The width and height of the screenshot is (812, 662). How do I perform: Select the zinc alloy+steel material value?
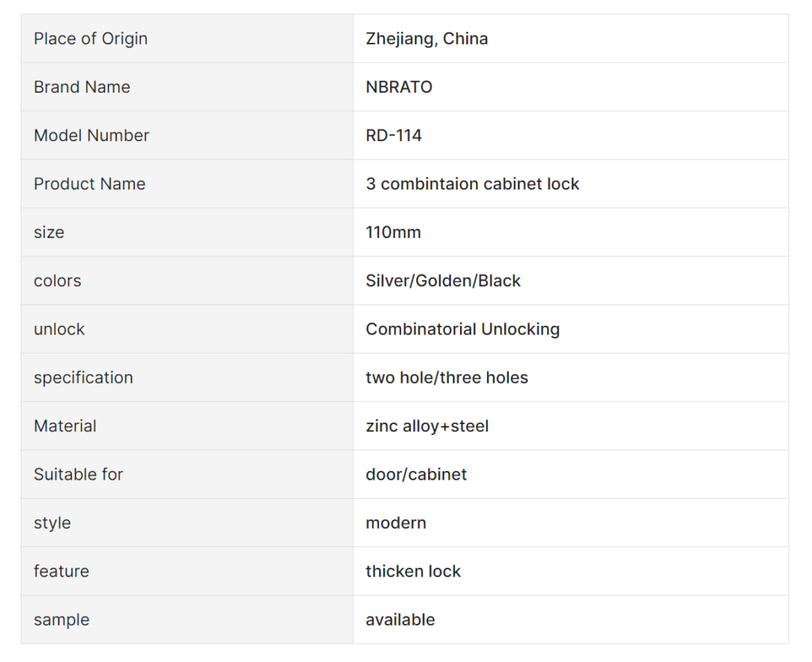tap(427, 426)
